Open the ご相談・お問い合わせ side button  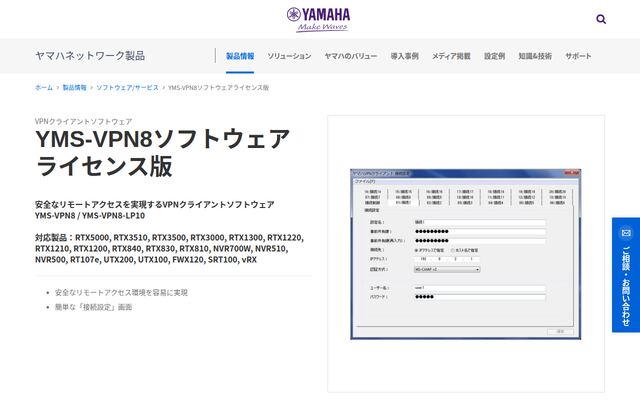[626, 275]
